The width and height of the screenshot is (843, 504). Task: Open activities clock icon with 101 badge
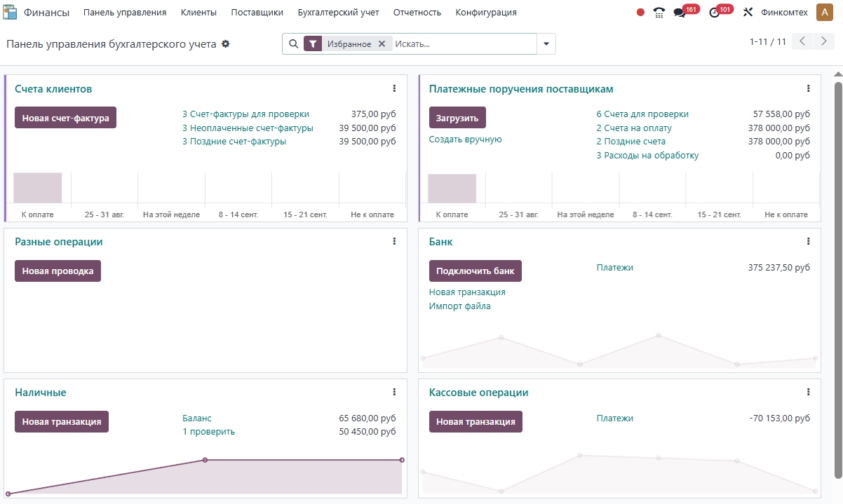[715, 13]
